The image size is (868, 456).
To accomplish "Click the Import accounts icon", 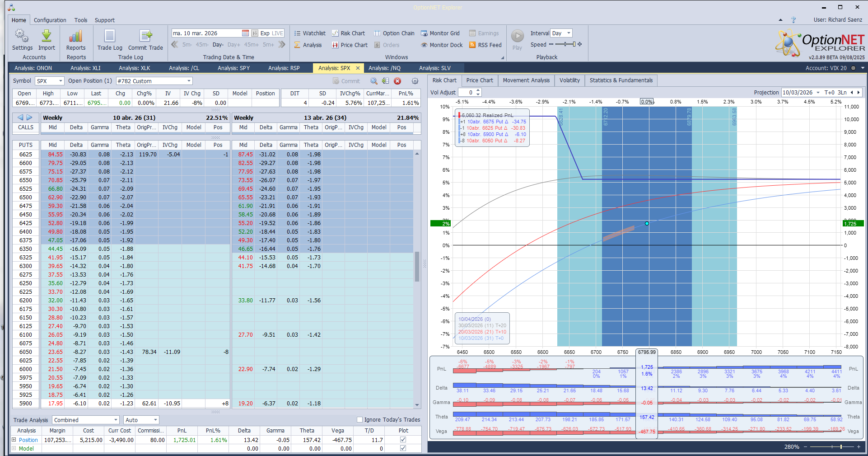I will pos(47,40).
